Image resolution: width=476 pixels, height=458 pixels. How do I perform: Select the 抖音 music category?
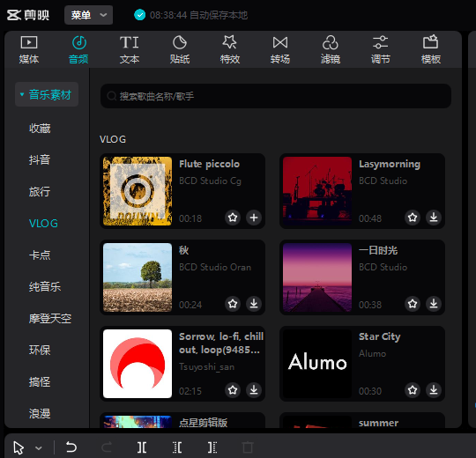pyautogui.click(x=40, y=159)
